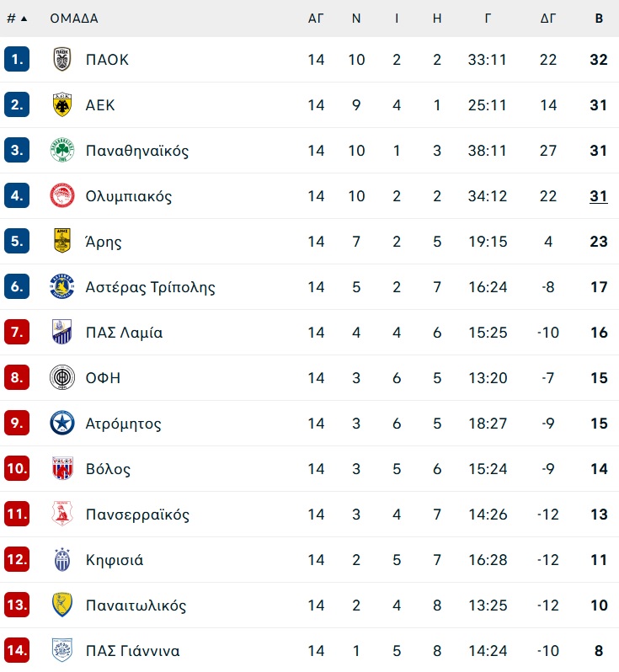Click the ΟΜΑΔΑ column header

coord(74,19)
